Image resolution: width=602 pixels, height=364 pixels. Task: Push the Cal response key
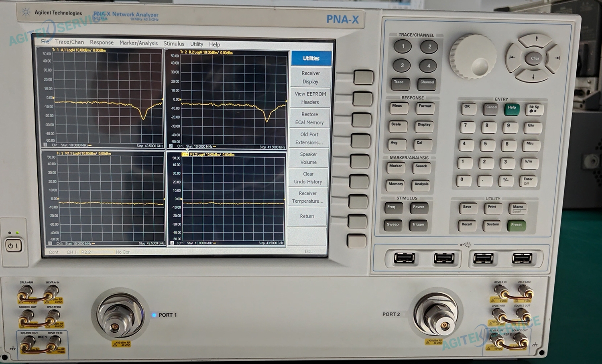pos(423,144)
